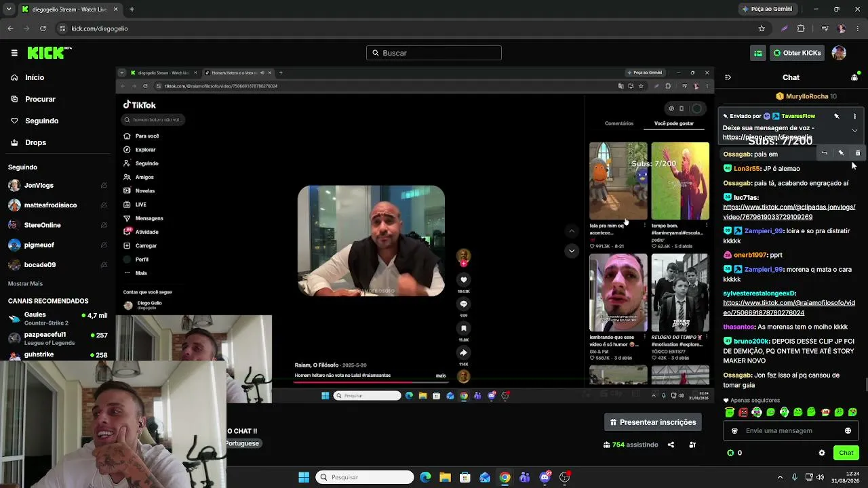Reply to the Ossagab 'paia em' message
868x488 pixels.
point(825,153)
